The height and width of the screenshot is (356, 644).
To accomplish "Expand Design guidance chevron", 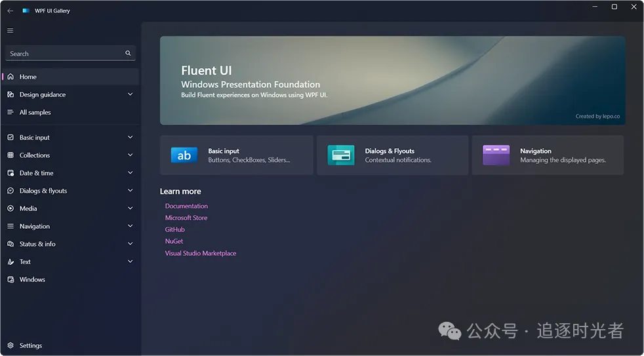I will coord(131,94).
